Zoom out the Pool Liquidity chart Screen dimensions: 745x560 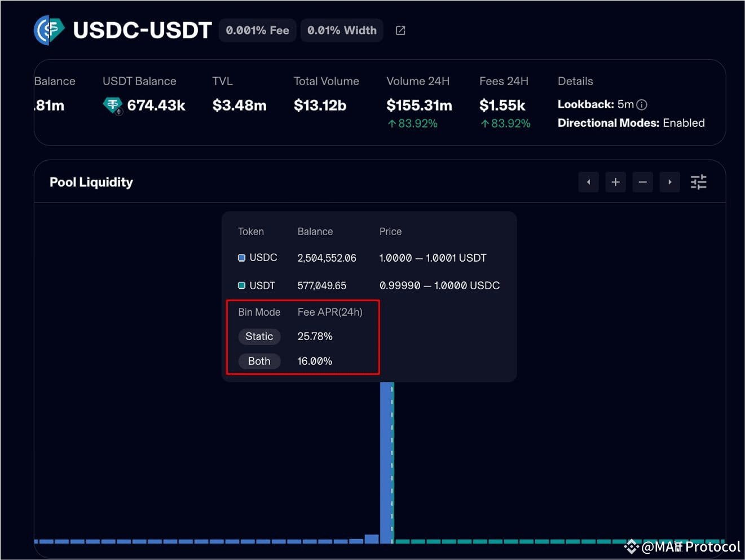coord(642,182)
